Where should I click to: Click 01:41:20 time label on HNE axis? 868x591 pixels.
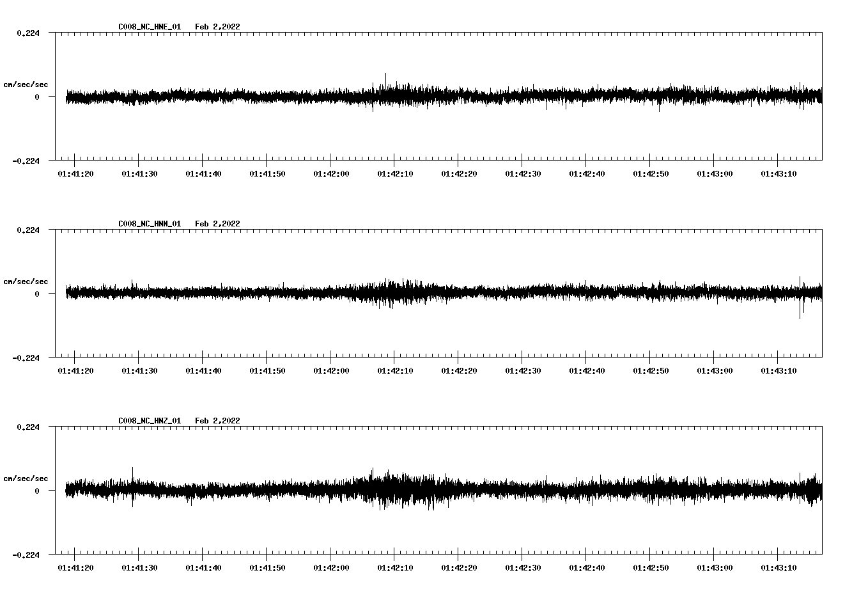[x=75, y=174]
